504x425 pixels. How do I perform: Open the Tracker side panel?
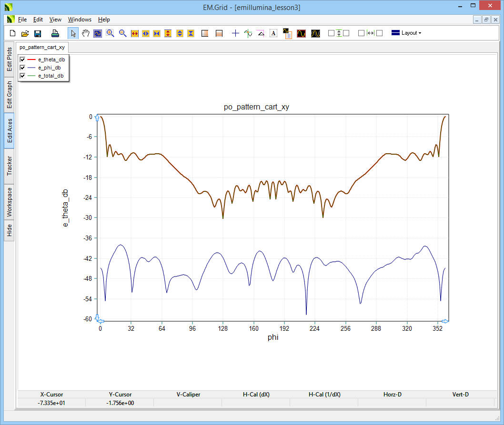coord(10,166)
